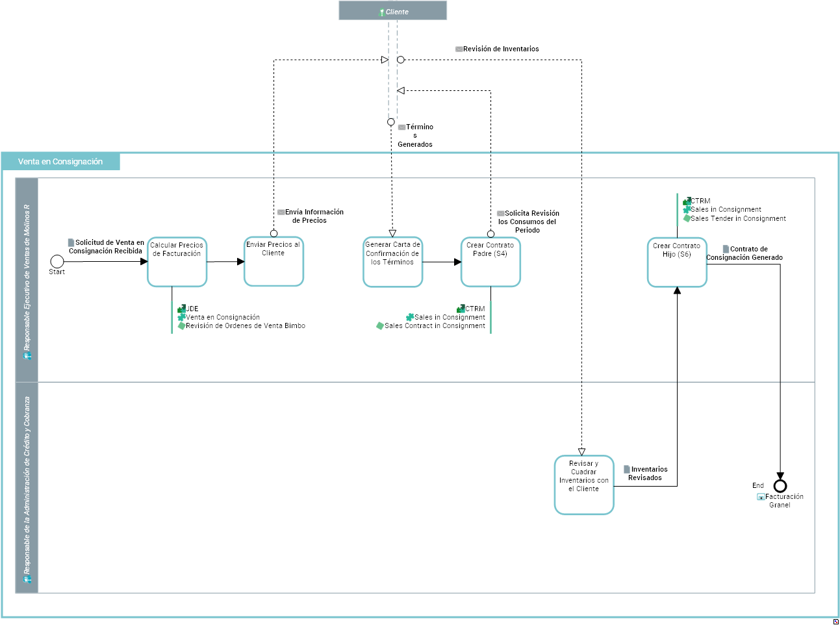Select Responsable de la Administración de Crédito lane header
This screenshot has height=625, width=840.
pyautogui.click(x=27, y=488)
